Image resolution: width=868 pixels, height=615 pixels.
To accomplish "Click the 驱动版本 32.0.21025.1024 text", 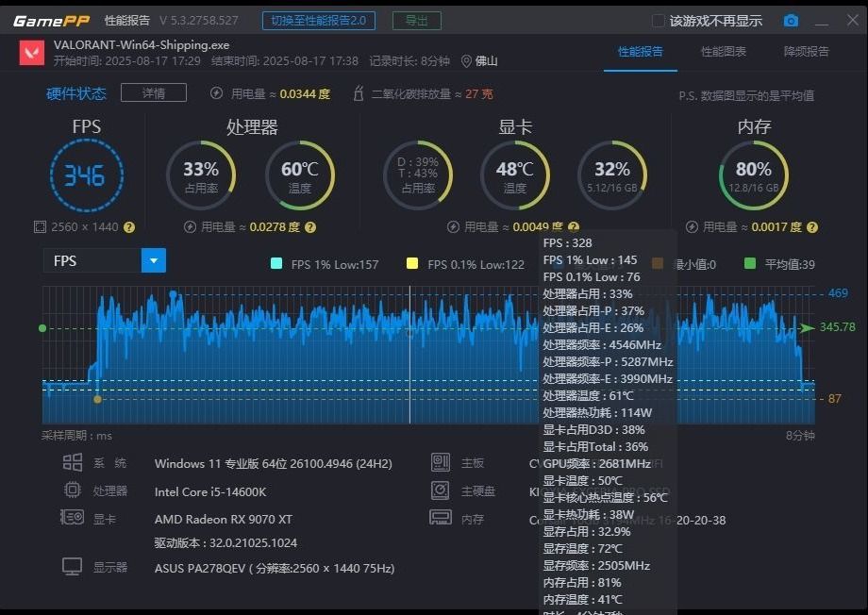I will point(225,543).
